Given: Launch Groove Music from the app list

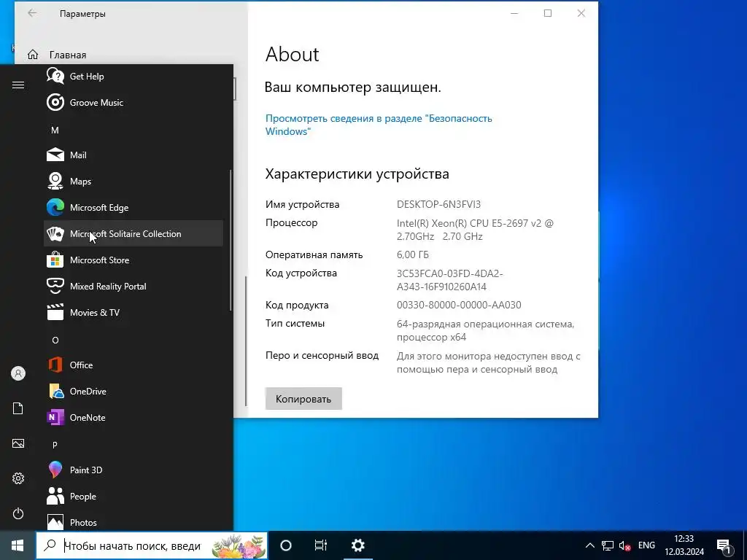Looking at the screenshot, I should click(x=133, y=102).
